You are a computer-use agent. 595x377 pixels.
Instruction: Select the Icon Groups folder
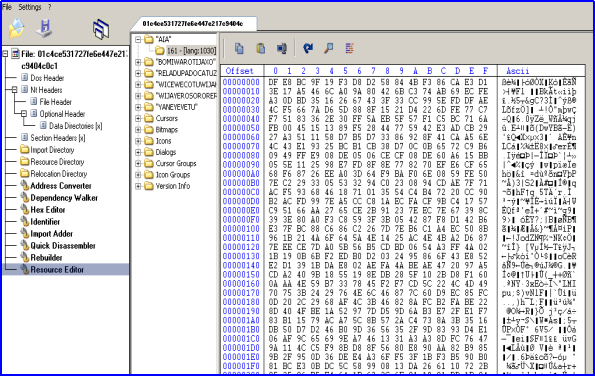(173, 175)
